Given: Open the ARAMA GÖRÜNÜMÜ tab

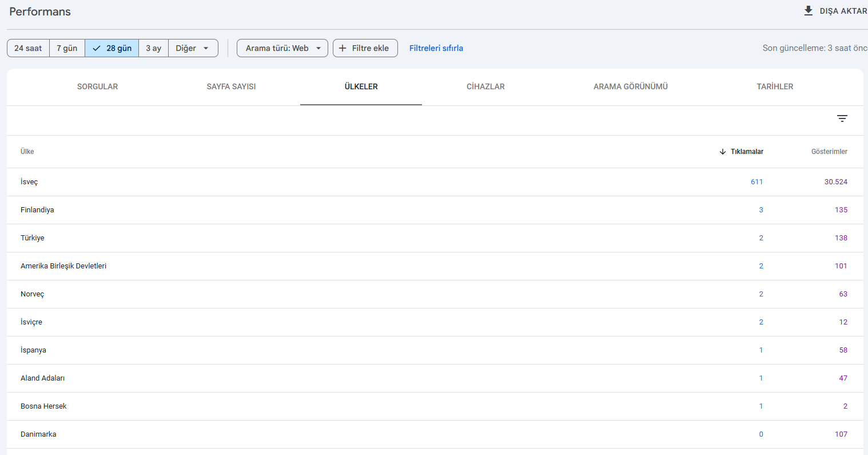Looking at the screenshot, I should click(x=631, y=86).
